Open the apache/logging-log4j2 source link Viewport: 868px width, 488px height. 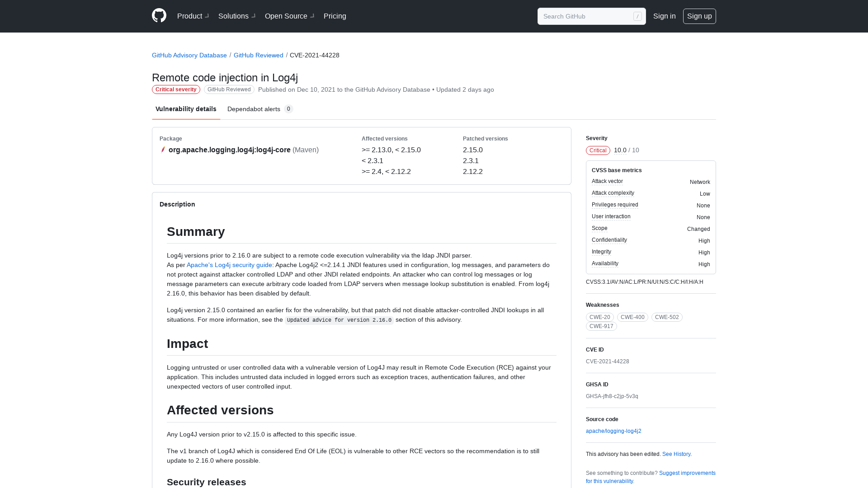coord(613,431)
